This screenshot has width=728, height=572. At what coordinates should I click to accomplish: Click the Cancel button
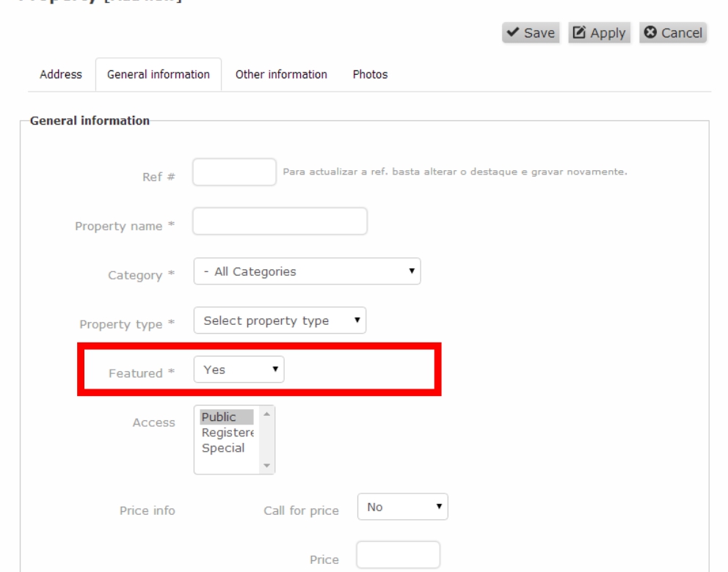pos(673,33)
